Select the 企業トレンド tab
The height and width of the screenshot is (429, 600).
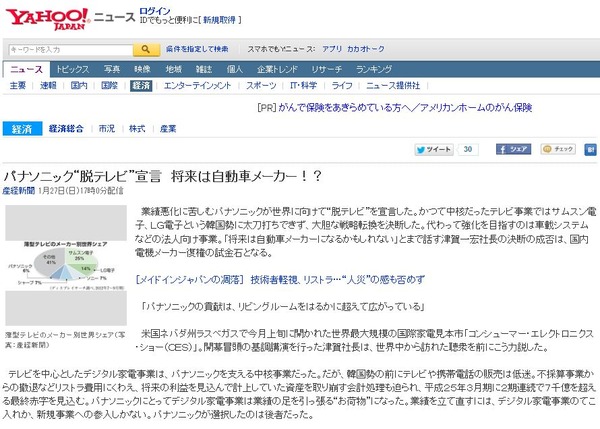[x=277, y=69]
